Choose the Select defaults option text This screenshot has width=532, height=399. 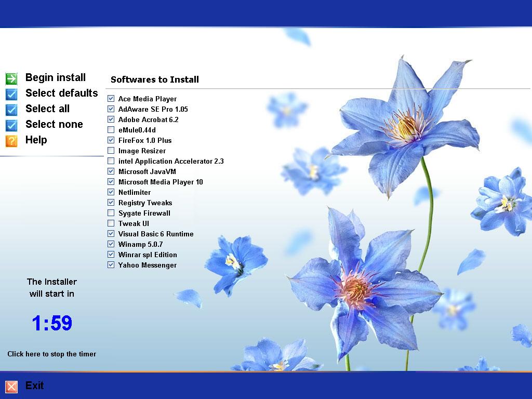61,93
